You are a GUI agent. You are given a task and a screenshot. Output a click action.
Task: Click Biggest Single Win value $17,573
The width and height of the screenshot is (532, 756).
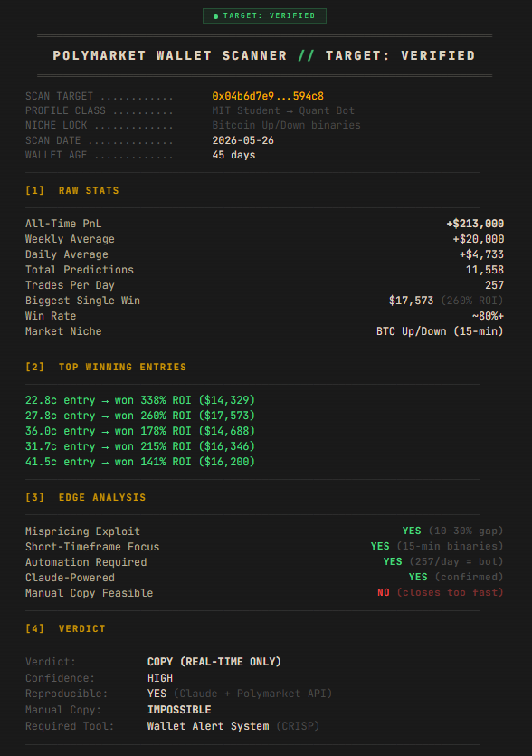point(411,301)
